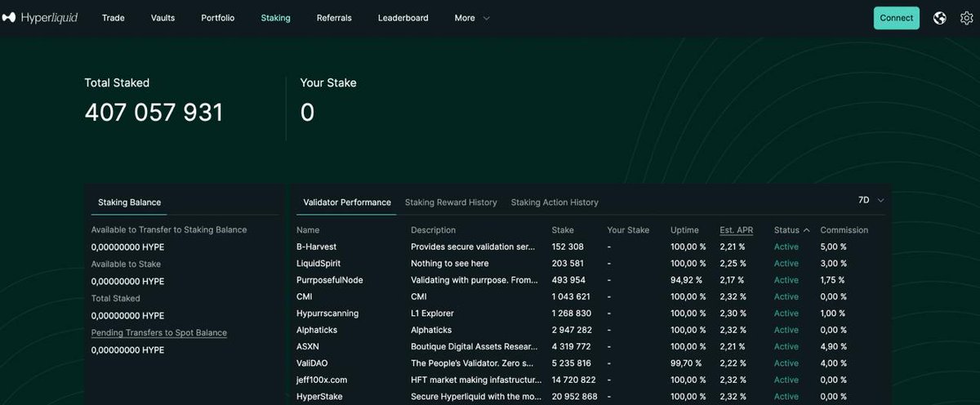This screenshot has width=980, height=405.
Task: Click Active status in B-Harvest row
Action: (786, 247)
